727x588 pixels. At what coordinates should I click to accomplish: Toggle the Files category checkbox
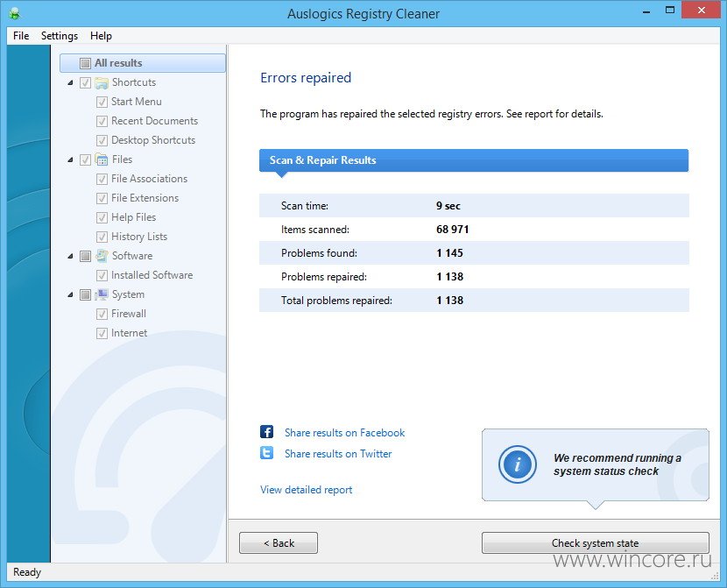pos(85,160)
